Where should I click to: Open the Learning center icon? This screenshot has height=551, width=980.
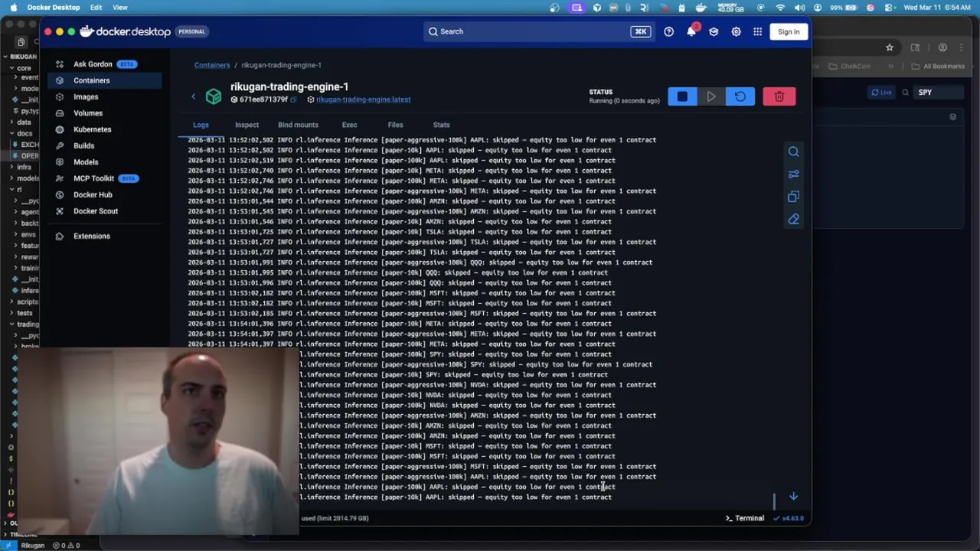click(714, 31)
